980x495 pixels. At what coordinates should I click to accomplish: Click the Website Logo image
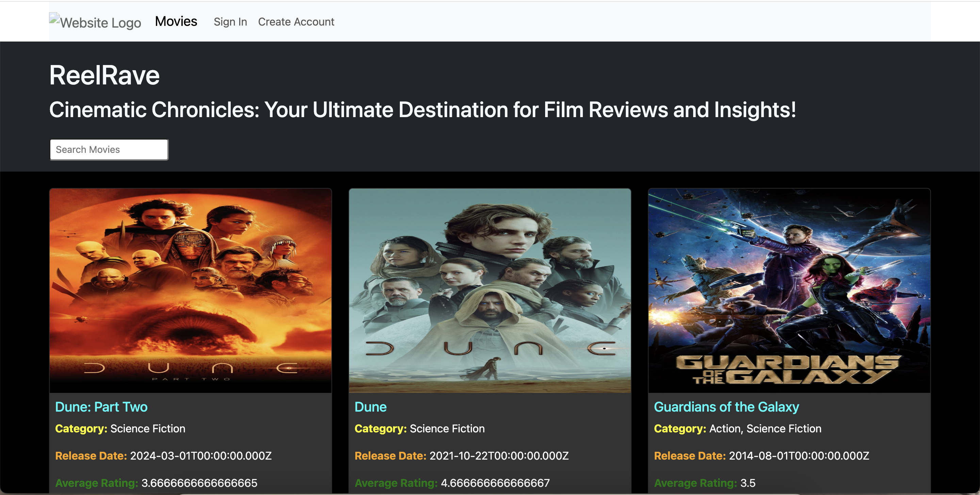pos(95,22)
